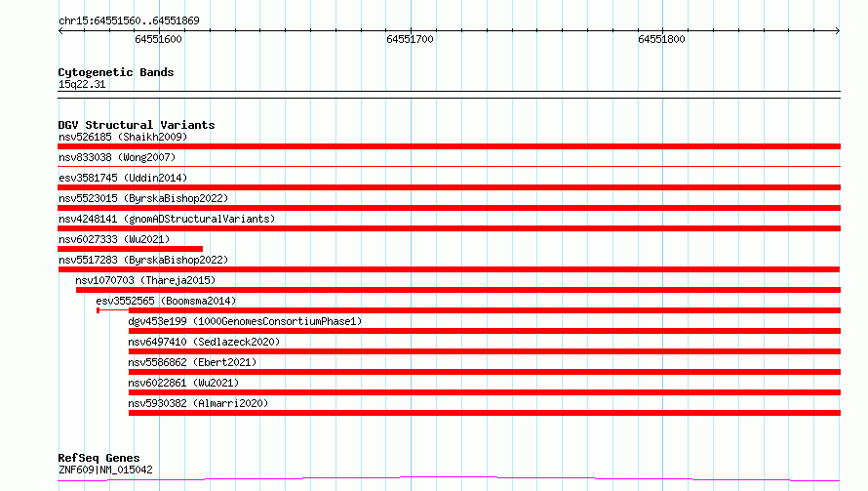Click the nsv5517283 (ByrskaBishop2022) label

point(143,260)
